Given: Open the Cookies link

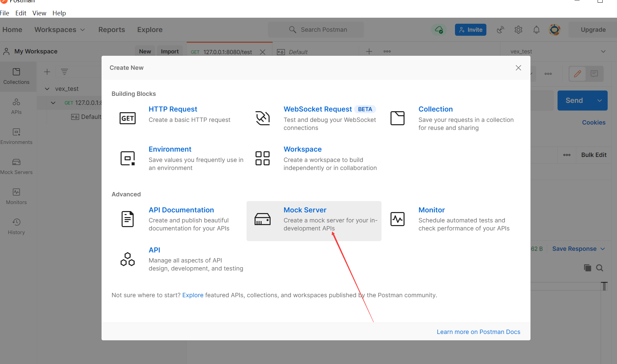Looking at the screenshot, I should (594, 123).
